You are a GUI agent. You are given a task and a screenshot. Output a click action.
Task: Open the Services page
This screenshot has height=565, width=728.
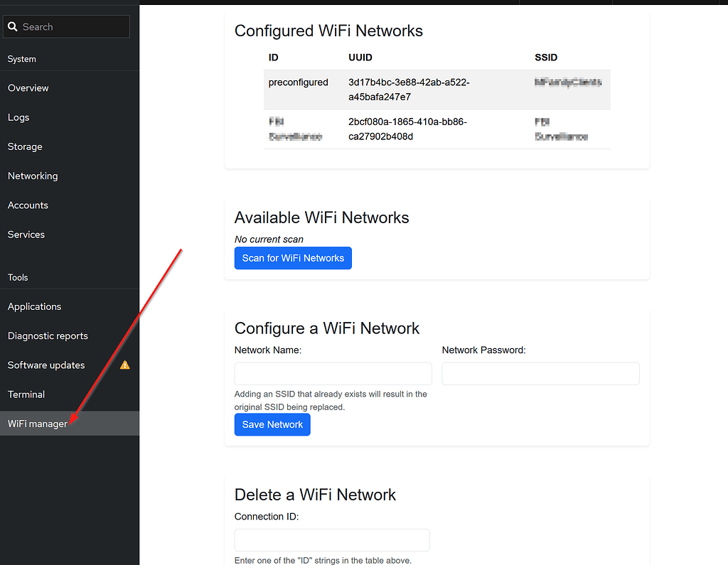point(26,234)
